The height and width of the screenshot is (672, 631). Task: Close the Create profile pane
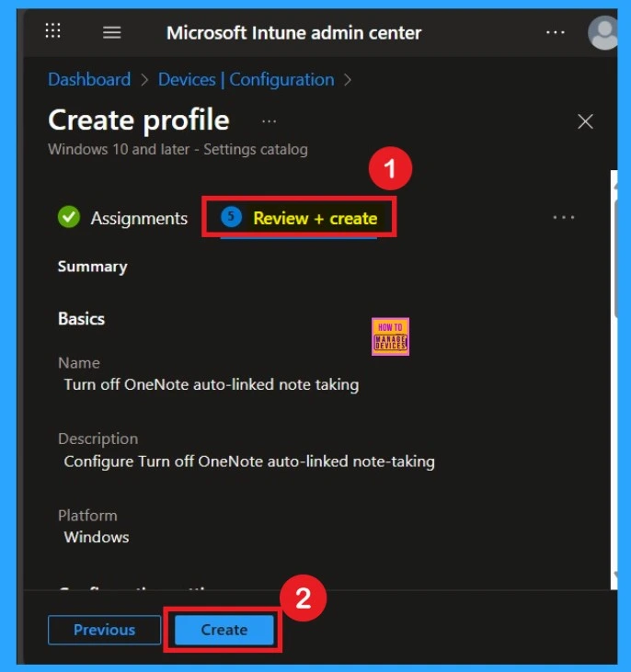[585, 121]
